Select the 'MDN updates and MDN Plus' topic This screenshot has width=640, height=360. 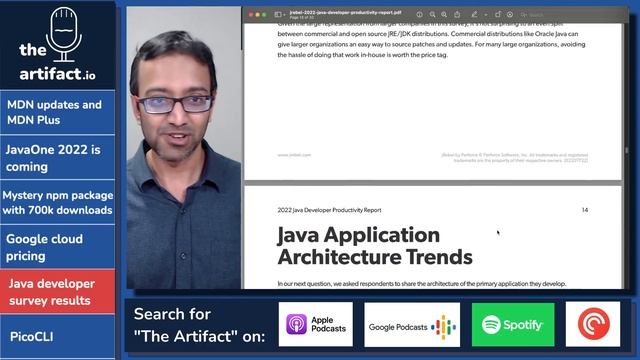(58, 112)
